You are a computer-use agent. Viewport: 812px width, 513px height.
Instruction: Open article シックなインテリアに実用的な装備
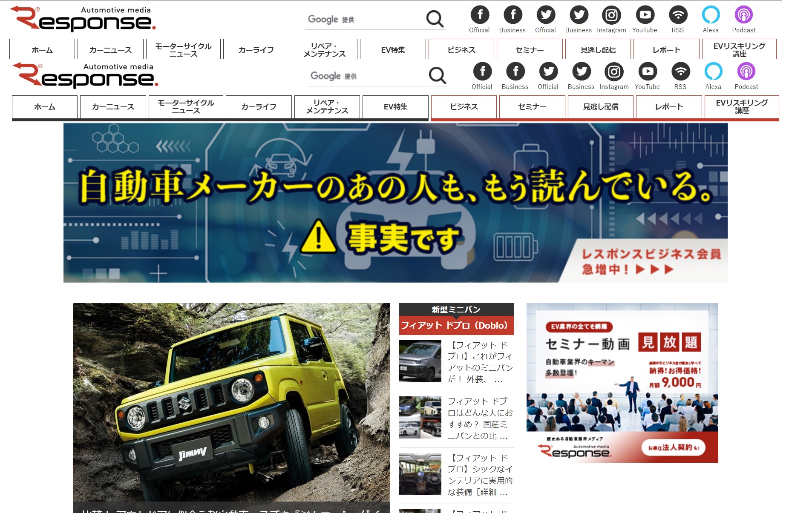480,475
